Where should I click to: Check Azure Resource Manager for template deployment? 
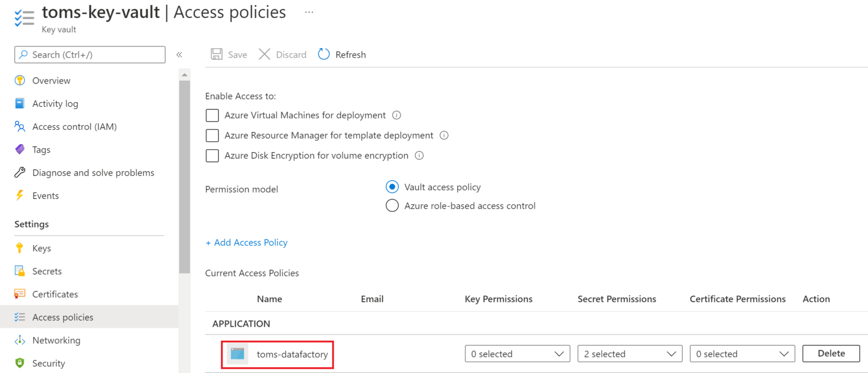(x=212, y=135)
